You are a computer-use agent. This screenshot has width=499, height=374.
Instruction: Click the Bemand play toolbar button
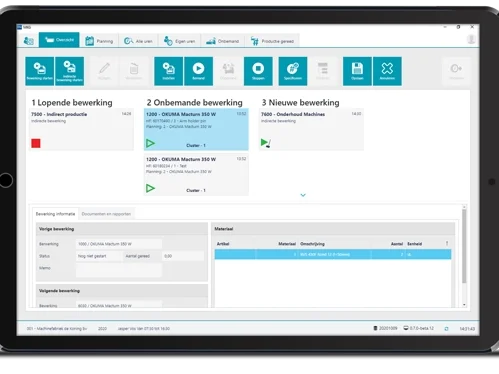[198, 71]
